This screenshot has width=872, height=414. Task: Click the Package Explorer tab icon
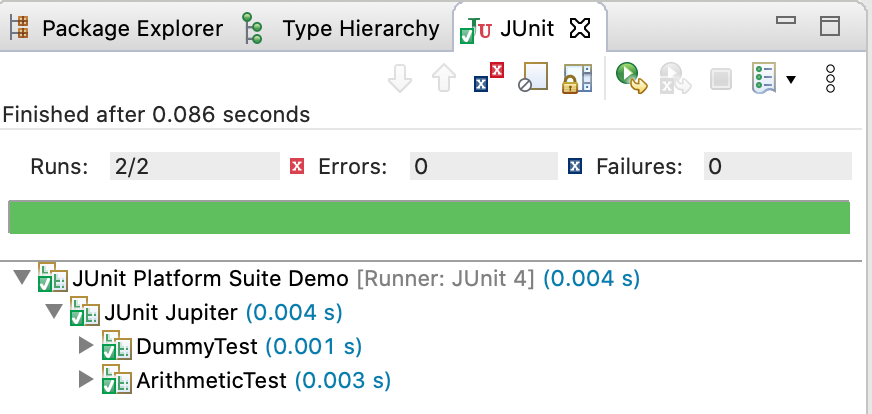(19, 27)
